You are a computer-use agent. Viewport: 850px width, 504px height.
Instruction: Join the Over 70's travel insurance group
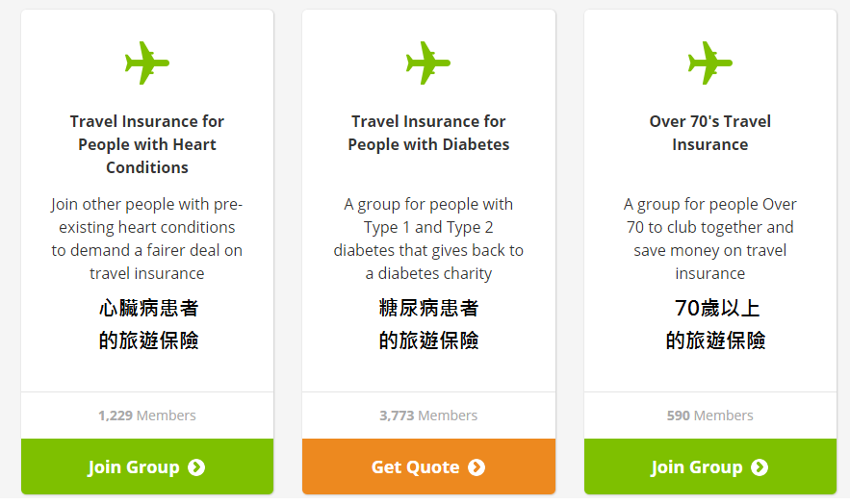(x=710, y=466)
